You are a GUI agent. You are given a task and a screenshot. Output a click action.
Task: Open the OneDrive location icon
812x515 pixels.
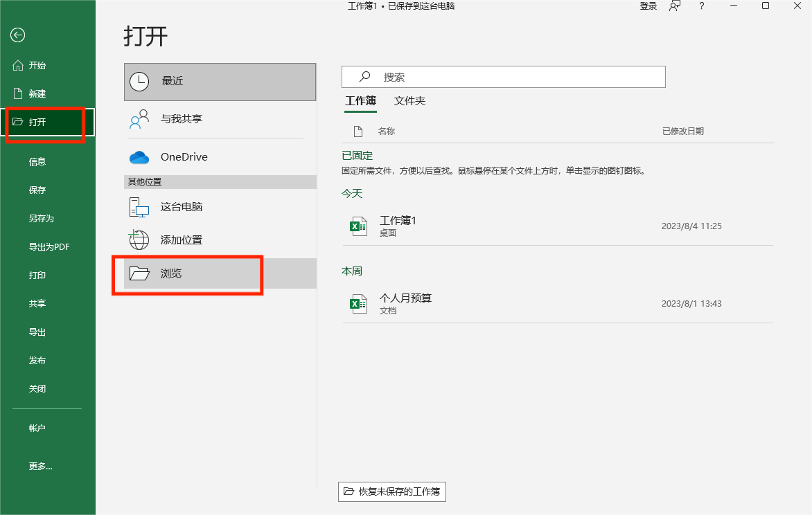(x=139, y=157)
